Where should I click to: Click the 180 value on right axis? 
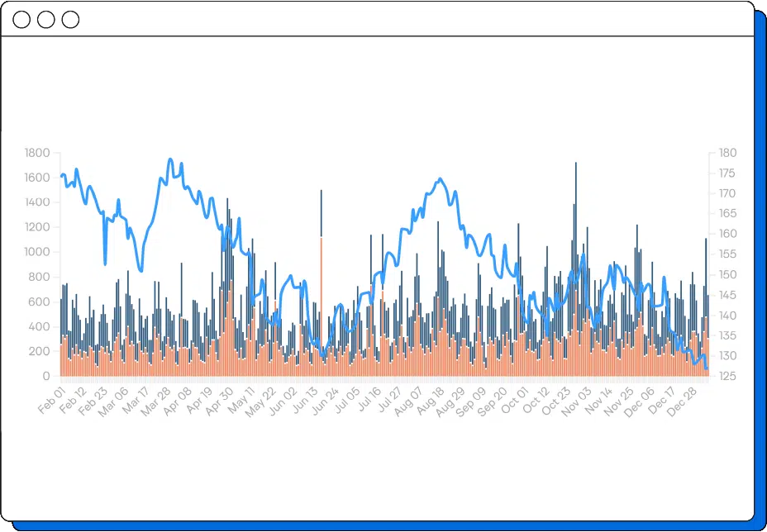(x=728, y=153)
